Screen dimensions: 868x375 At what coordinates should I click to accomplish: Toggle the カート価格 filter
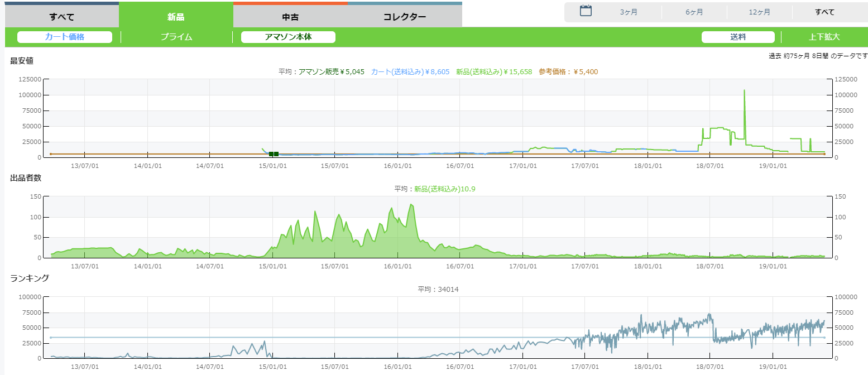[x=65, y=37]
